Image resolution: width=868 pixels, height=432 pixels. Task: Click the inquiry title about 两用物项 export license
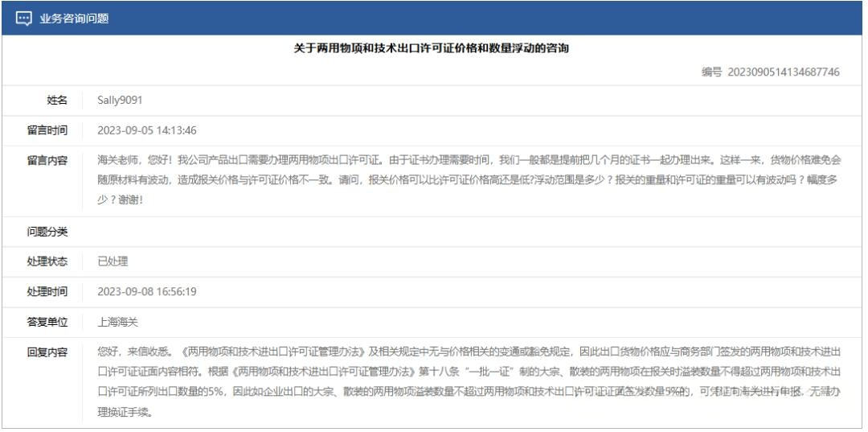432,48
